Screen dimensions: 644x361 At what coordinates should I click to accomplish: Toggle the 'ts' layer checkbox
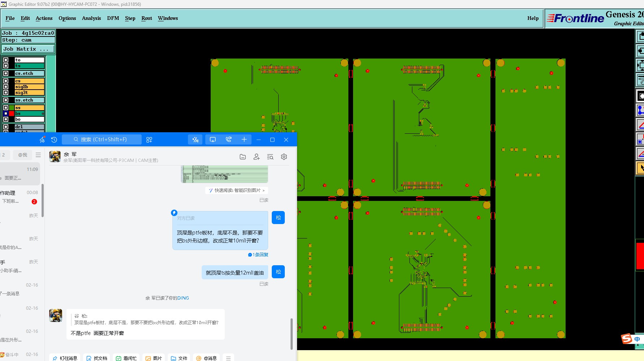(x=6, y=66)
